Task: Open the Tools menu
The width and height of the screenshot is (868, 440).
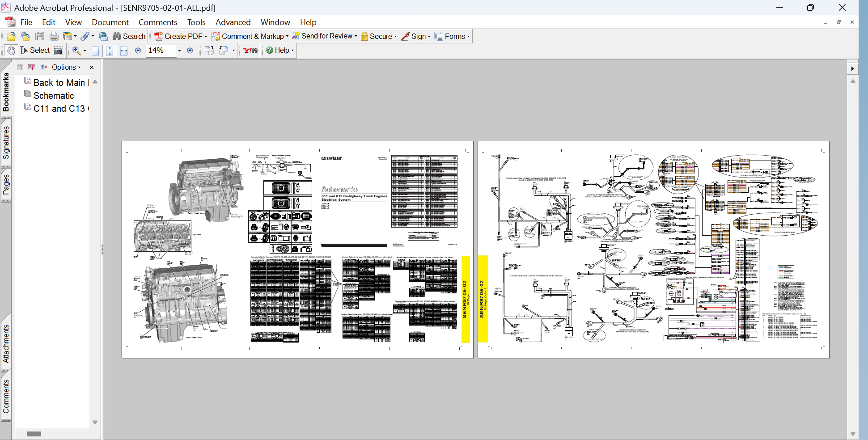Action: (196, 22)
